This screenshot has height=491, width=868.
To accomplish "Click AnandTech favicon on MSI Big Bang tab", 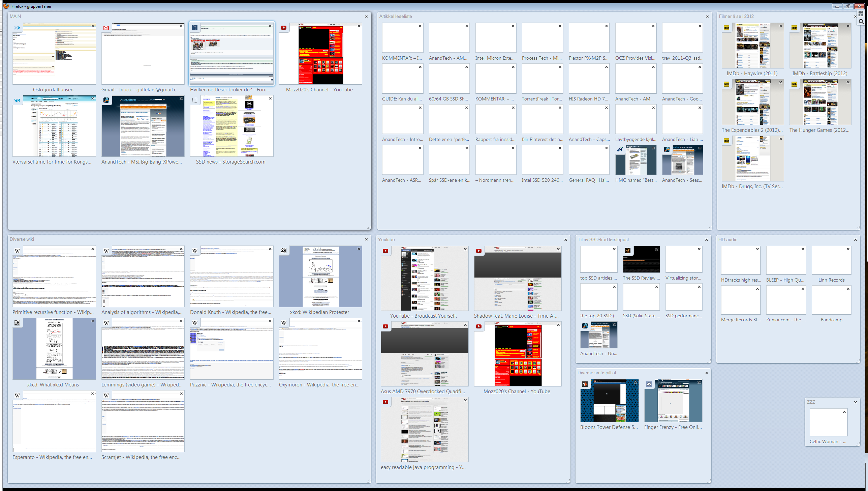I will (x=106, y=100).
